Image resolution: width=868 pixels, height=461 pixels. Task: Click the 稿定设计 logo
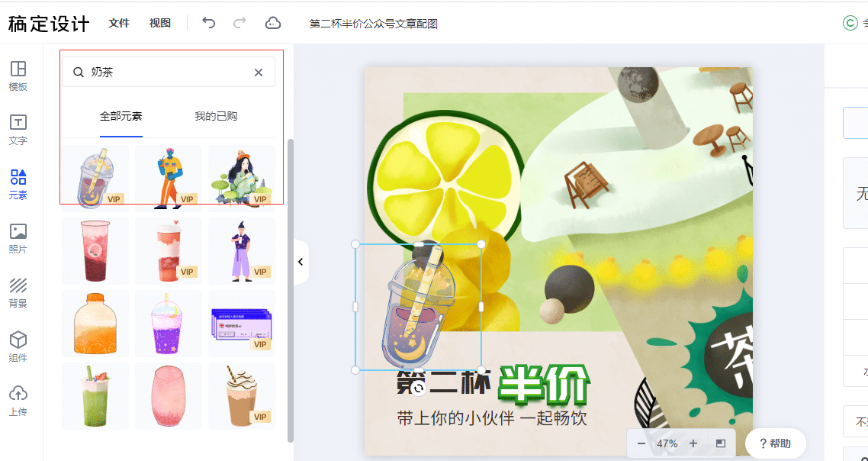tap(49, 24)
